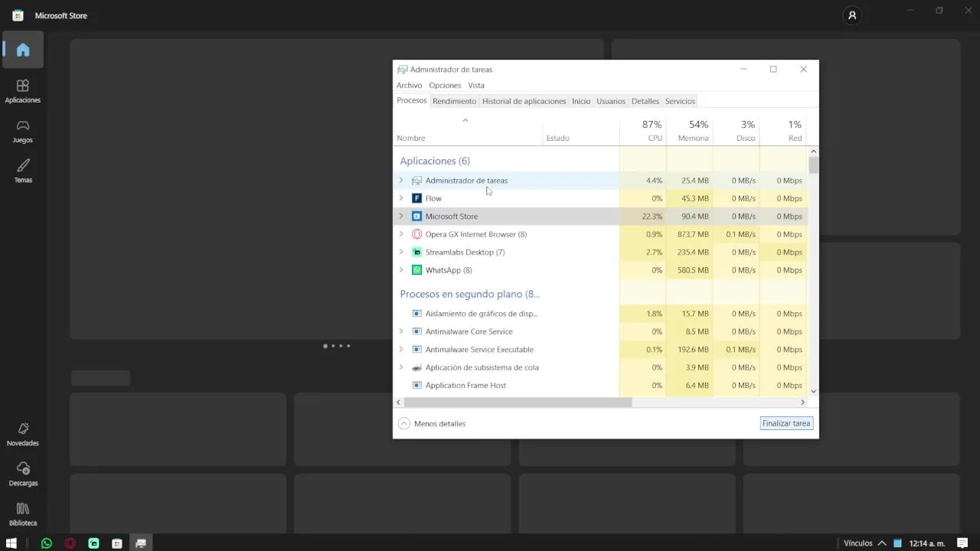Open Biblioteca in Microsoft Store sidebar
The width and height of the screenshot is (980, 551).
point(23,514)
